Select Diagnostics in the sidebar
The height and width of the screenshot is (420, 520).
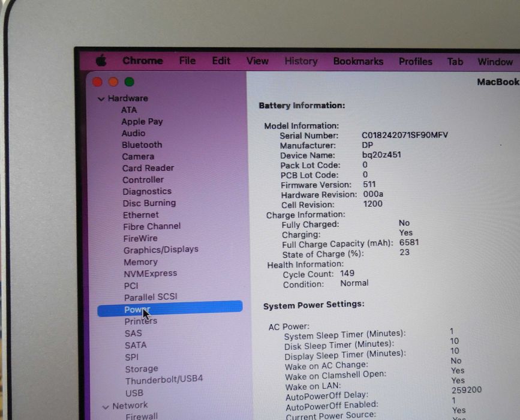click(x=147, y=191)
